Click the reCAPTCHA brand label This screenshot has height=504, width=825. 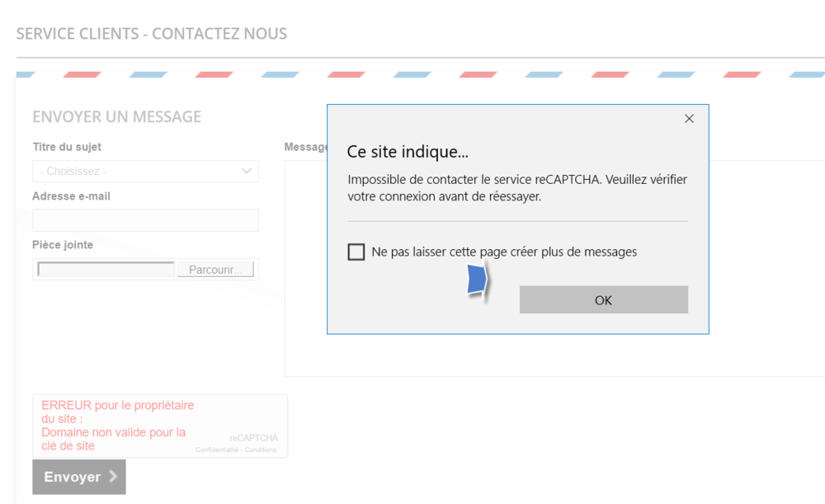tap(253, 438)
